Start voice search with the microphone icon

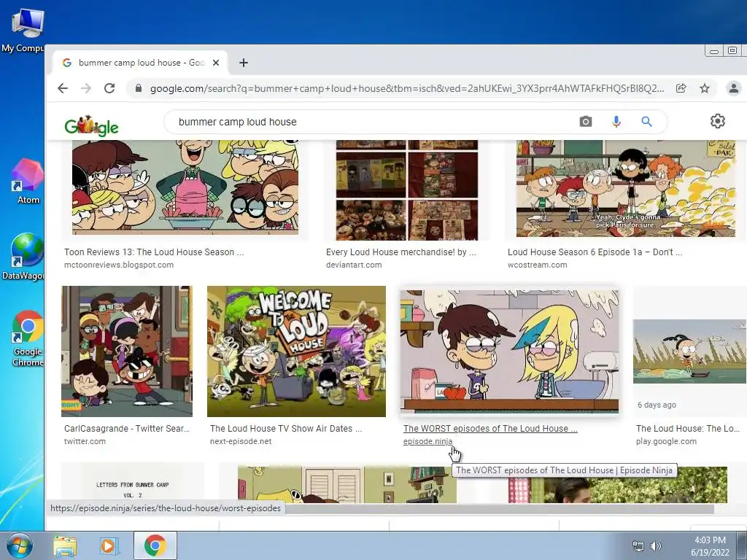click(x=616, y=122)
